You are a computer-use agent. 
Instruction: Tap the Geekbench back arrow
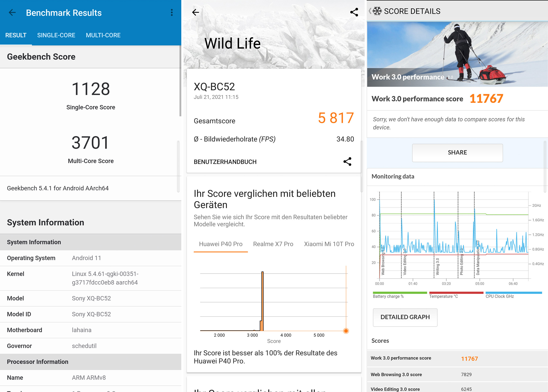[x=12, y=12]
